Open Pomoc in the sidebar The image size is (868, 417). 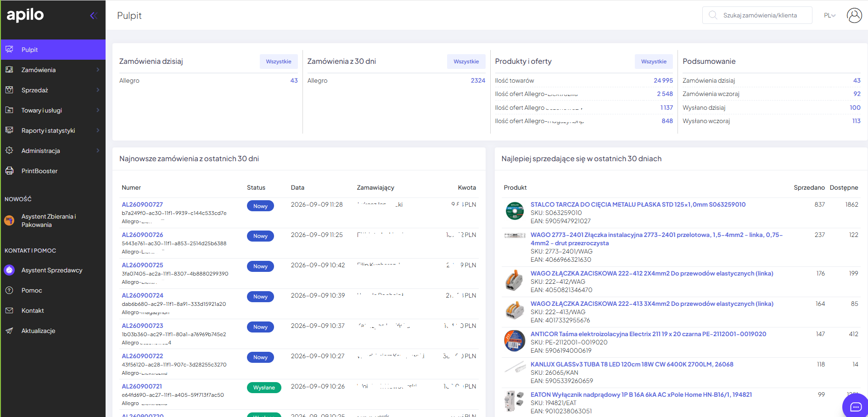53,290
